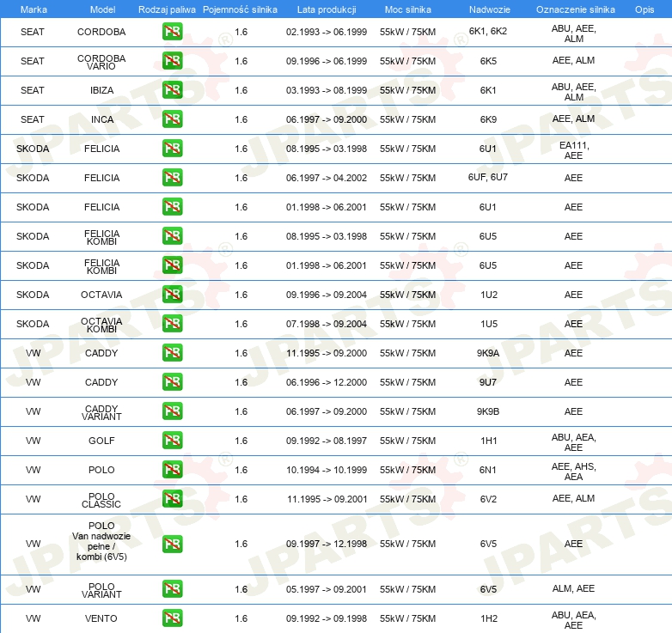The height and width of the screenshot is (633, 672).
Task: Click the fuel icon in VW GOLF row
Action: (x=172, y=441)
